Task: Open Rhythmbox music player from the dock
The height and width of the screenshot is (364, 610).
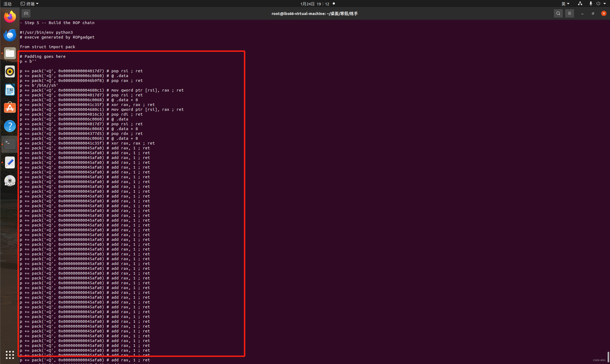Action: pyautogui.click(x=10, y=71)
